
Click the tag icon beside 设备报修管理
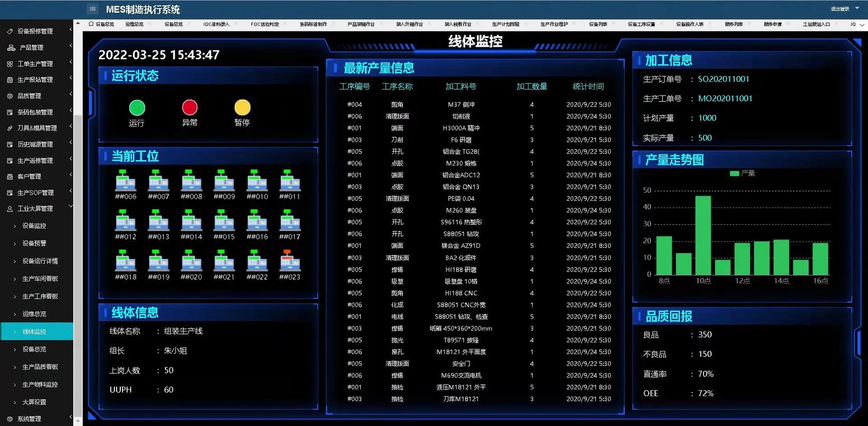[10, 31]
